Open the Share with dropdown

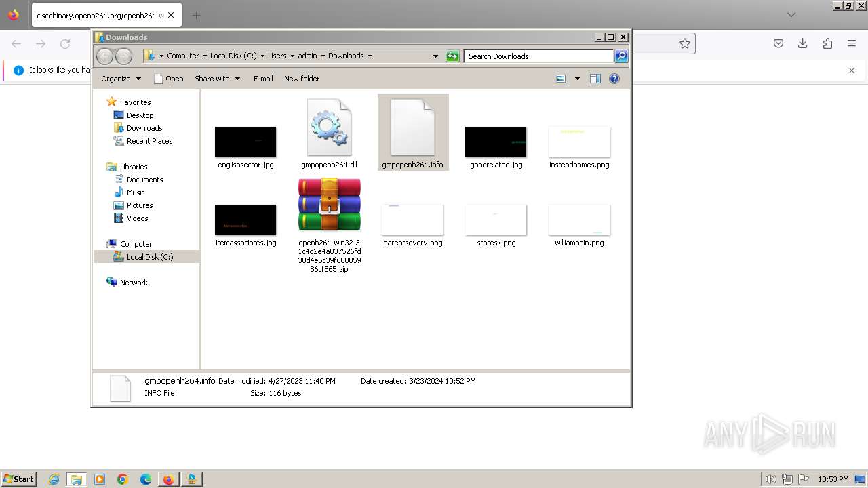coord(217,79)
